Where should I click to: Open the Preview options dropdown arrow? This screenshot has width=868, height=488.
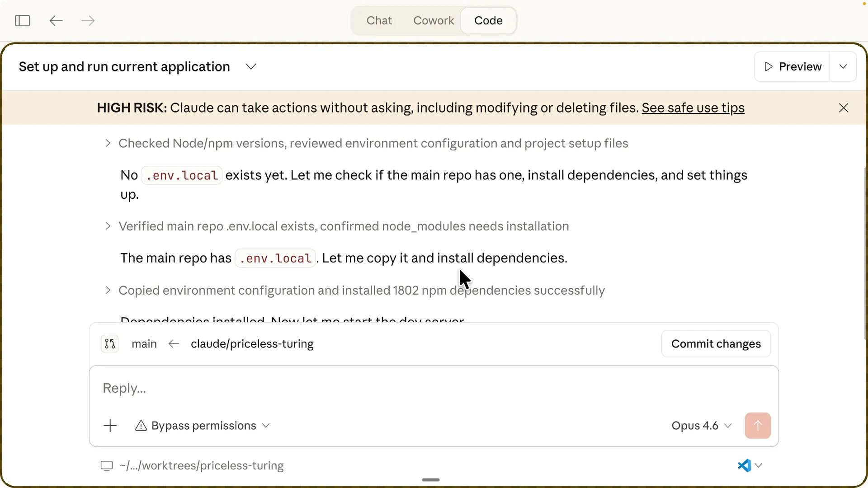coord(843,67)
